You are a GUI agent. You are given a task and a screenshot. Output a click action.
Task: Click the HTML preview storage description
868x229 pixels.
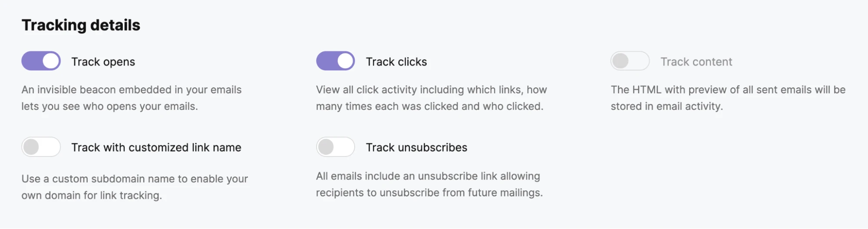[728, 98]
